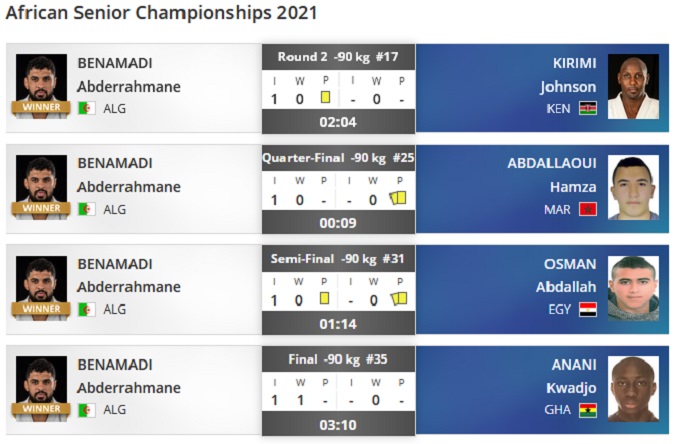The height and width of the screenshot is (444, 678).
Task: Open Abdallah Osman's athlete photo
Action: [633, 289]
